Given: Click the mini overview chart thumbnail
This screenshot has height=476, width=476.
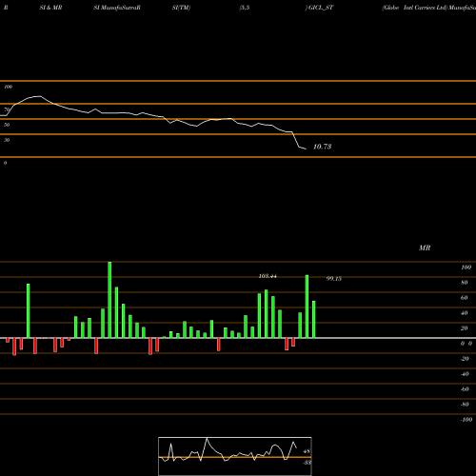Looking at the screenshot, I should coord(235,456).
